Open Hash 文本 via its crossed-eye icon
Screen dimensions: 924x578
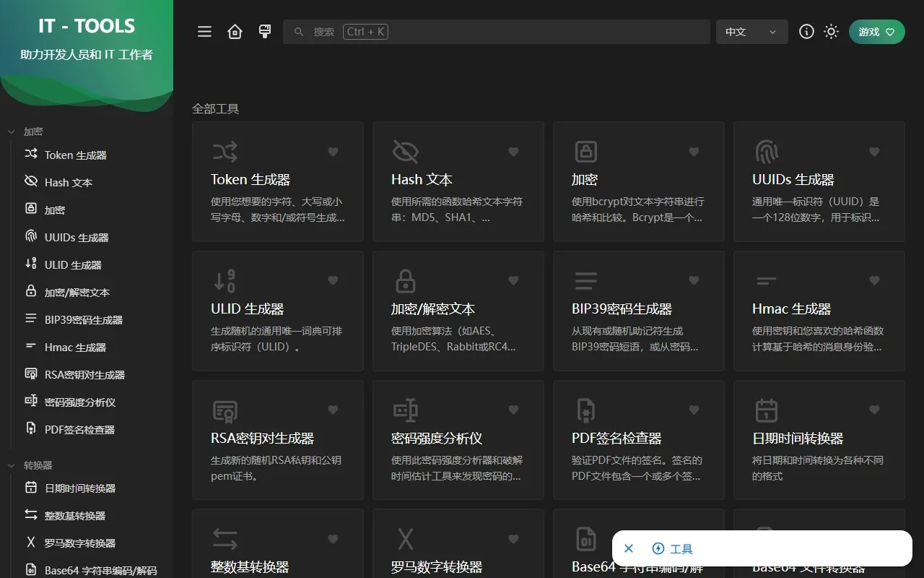(405, 152)
